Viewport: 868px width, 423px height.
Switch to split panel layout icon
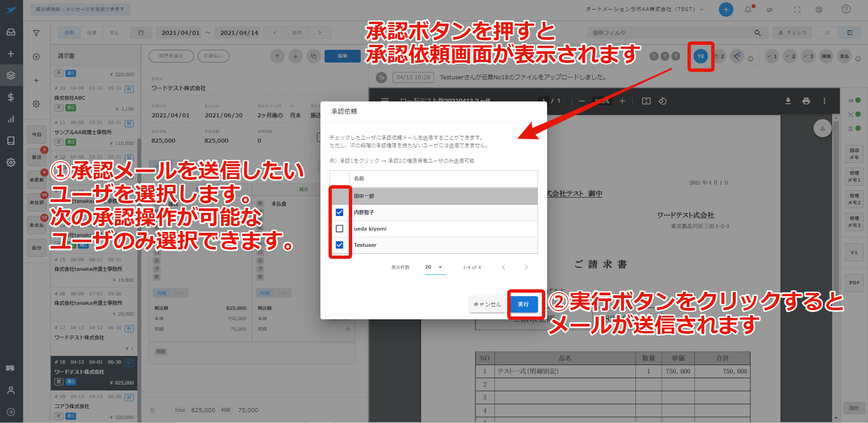coord(849,33)
